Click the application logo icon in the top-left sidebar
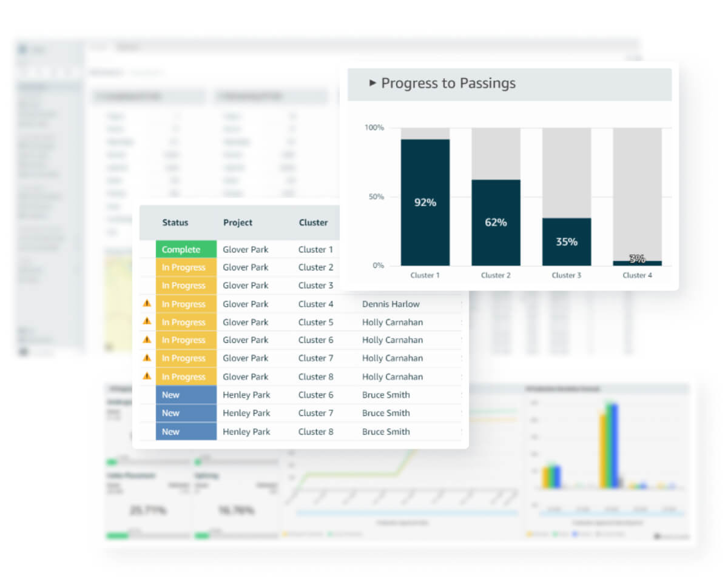This screenshot has width=728, height=579. point(22,49)
